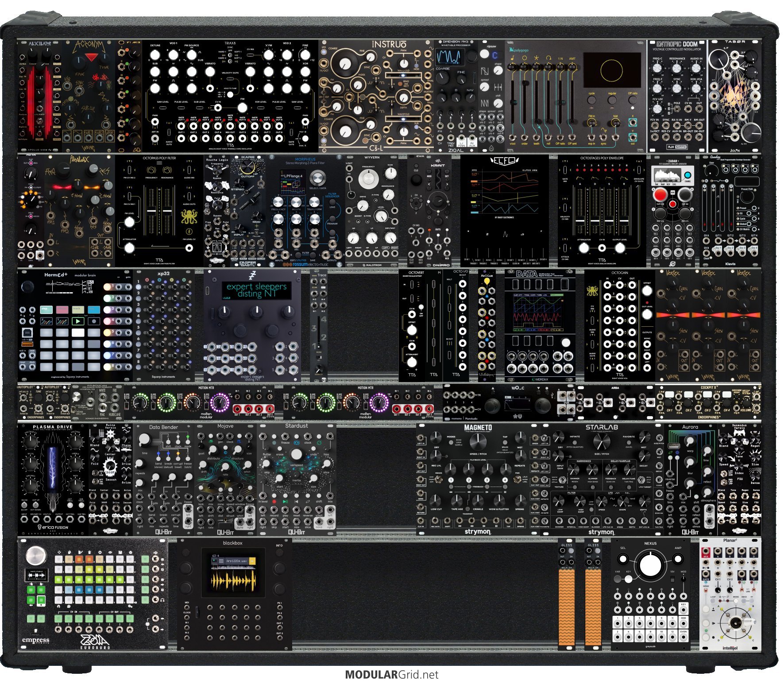Screen dimensions: 784x684
Task: Click the Dimension MK3 wavetable display
Action: click(x=450, y=57)
